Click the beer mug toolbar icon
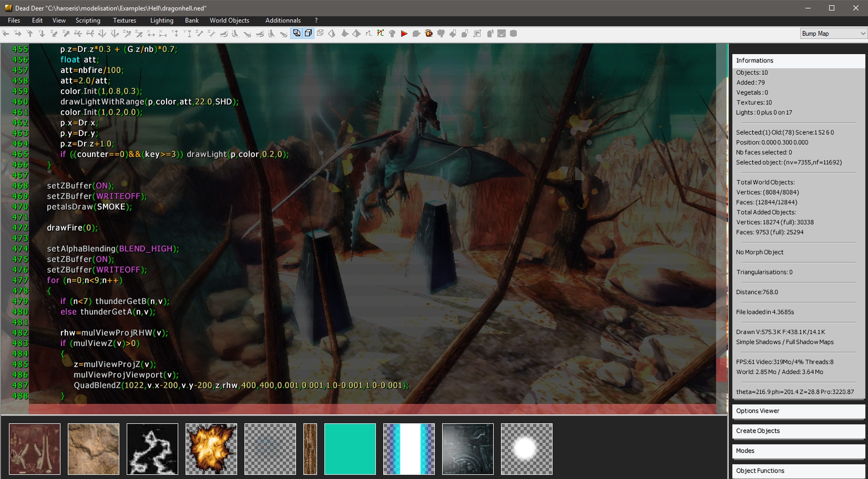Image resolution: width=868 pixels, height=479 pixels. tap(428, 34)
